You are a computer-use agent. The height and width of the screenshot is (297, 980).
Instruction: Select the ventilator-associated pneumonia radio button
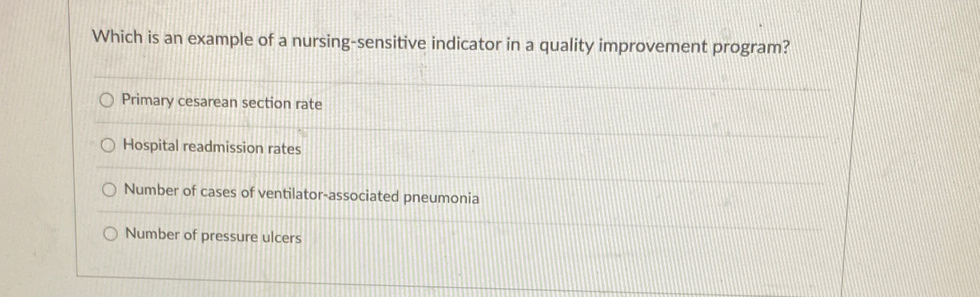click(x=109, y=190)
